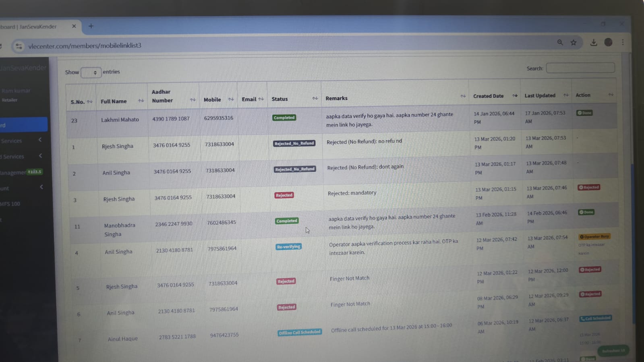Screen dimensions: 644x362
Task: Open the Show entries dropdown
Action: point(91,72)
